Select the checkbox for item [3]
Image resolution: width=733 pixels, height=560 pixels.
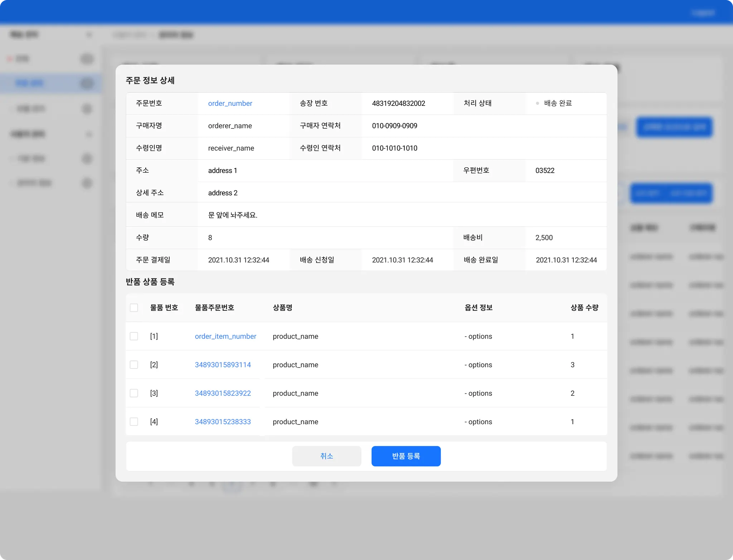[134, 393]
